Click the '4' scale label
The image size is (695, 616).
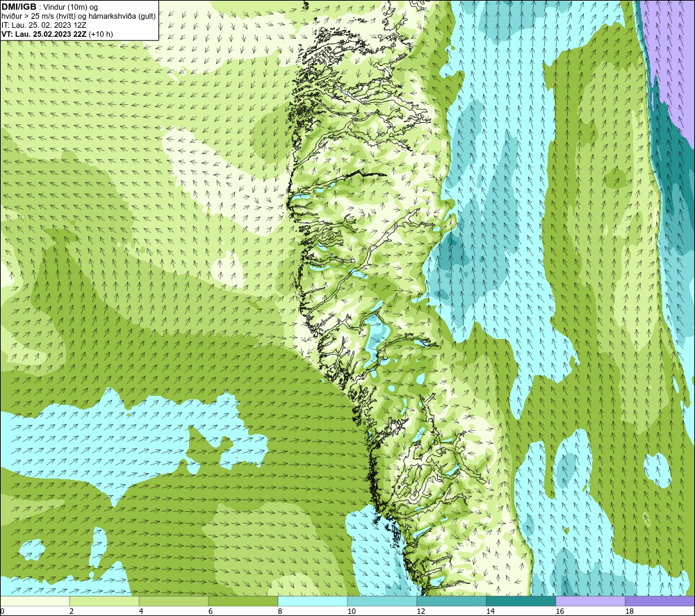pyautogui.click(x=141, y=612)
